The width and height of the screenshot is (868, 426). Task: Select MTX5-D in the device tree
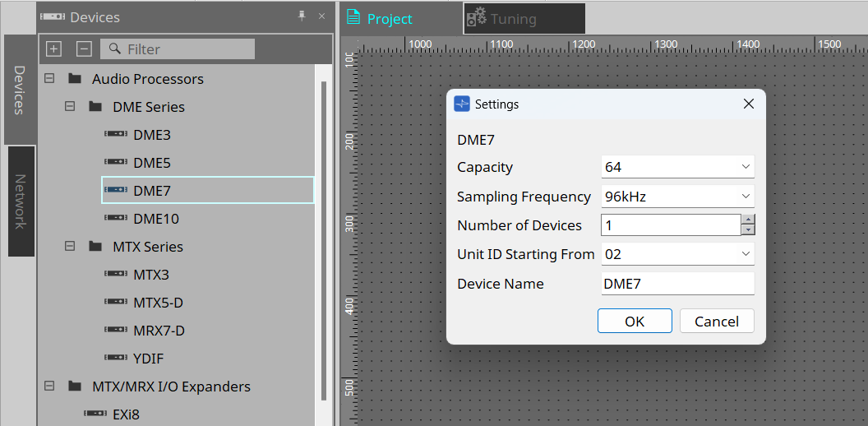(159, 302)
